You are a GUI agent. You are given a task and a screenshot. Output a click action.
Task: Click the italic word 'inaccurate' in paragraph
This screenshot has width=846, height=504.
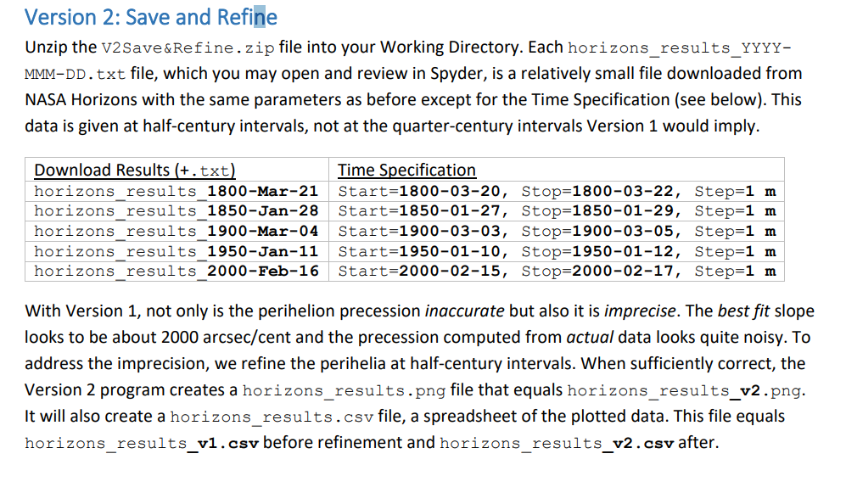coord(464,311)
